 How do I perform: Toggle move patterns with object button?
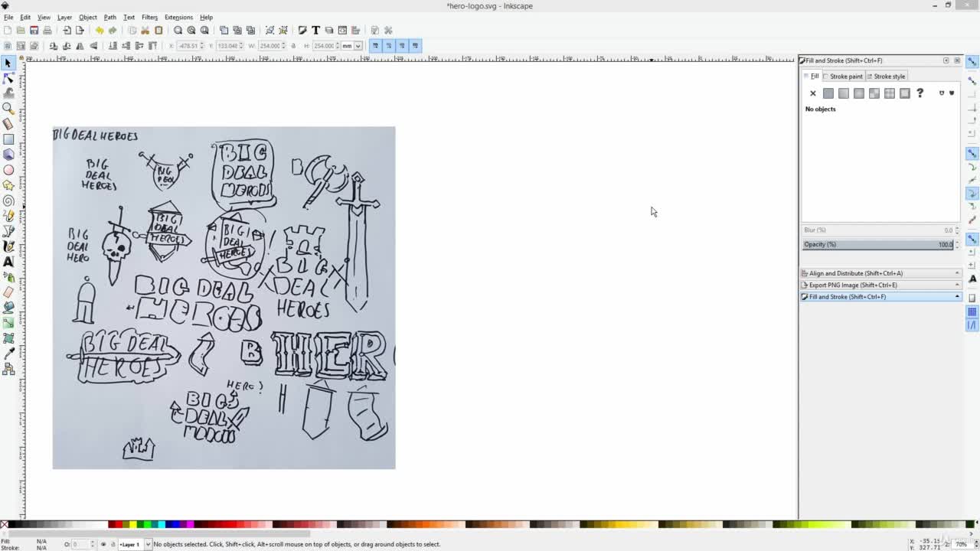pos(416,46)
